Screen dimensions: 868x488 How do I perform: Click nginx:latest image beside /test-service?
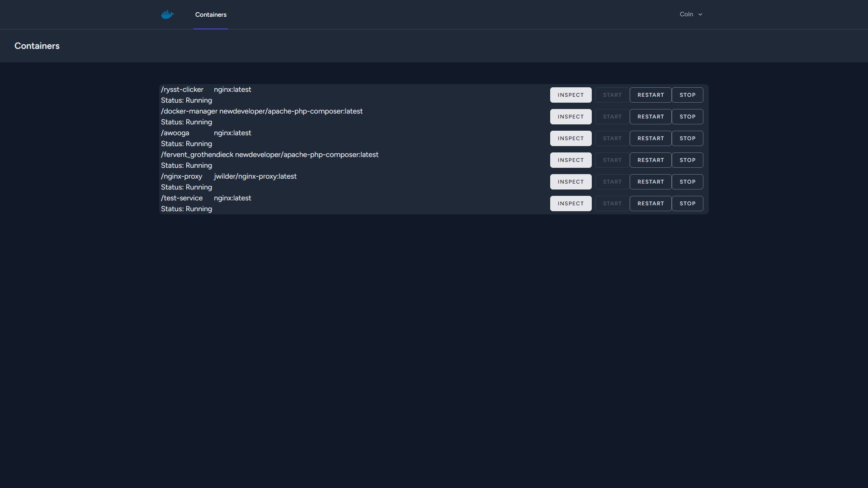pyautogui.click(x=232, y=198)
